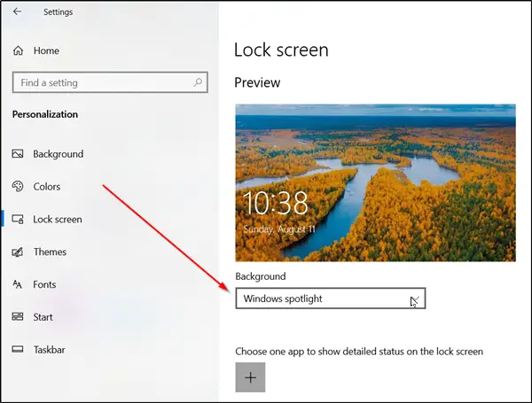
Task: Click the Taskbar icon in sidebar
Action: click(18, 350)
